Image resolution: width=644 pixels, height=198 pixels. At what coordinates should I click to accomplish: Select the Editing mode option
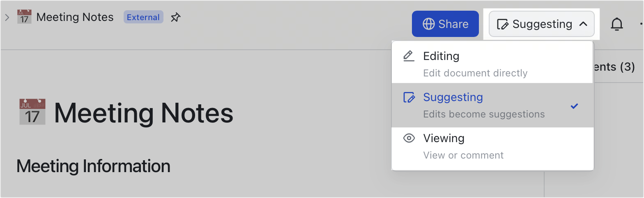click(x=492, y=62)
